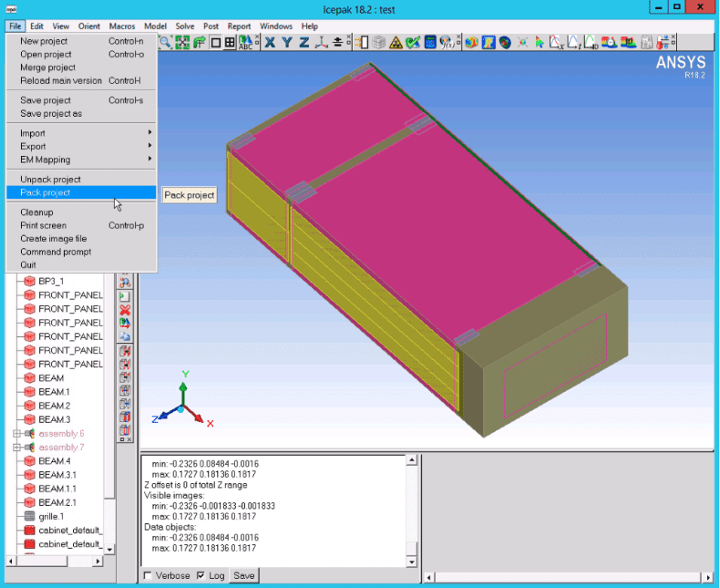Click the f(x) function toolbar icon

tap(447, 43)
